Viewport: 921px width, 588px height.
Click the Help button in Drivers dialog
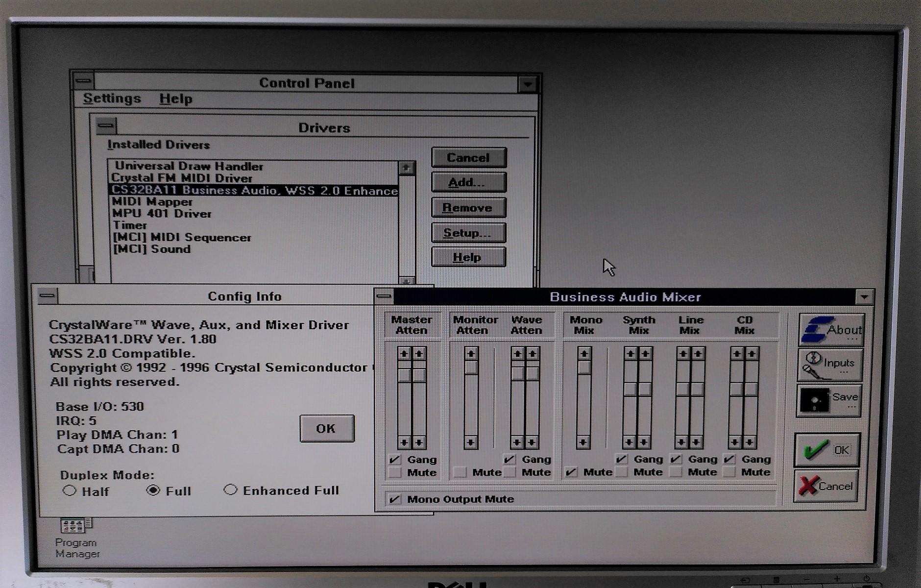[x=468, y=257]
